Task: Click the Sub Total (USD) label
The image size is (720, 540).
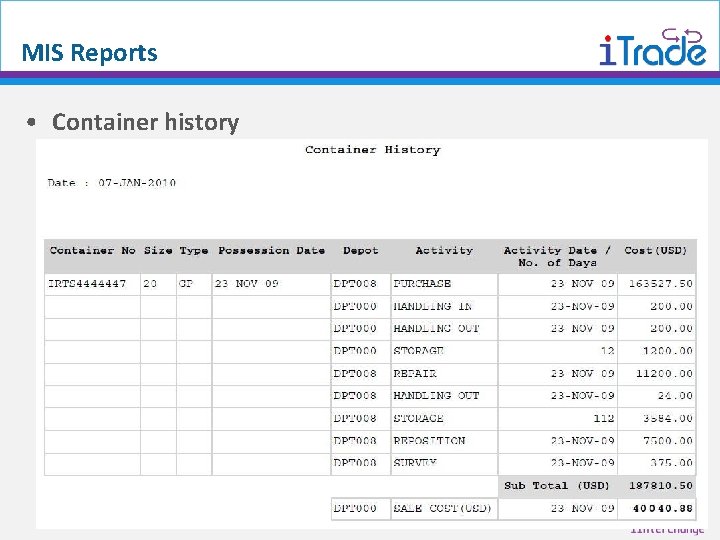Action: pyautogui.click(x=557, y=486)
